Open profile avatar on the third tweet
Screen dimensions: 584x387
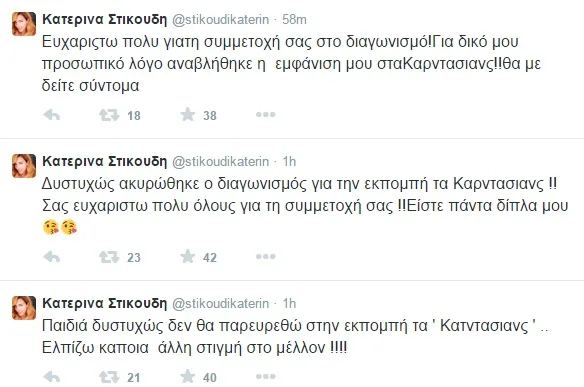pyautogui.click(x=24, y=308)
